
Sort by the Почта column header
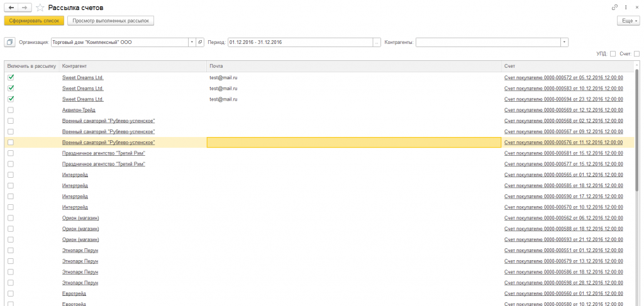(x=353, y=66)
